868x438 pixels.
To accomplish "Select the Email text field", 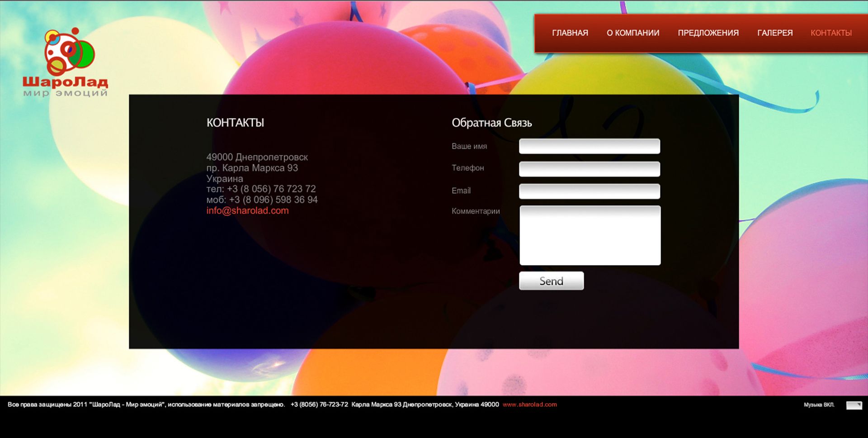I will click(x=589, y=191).
